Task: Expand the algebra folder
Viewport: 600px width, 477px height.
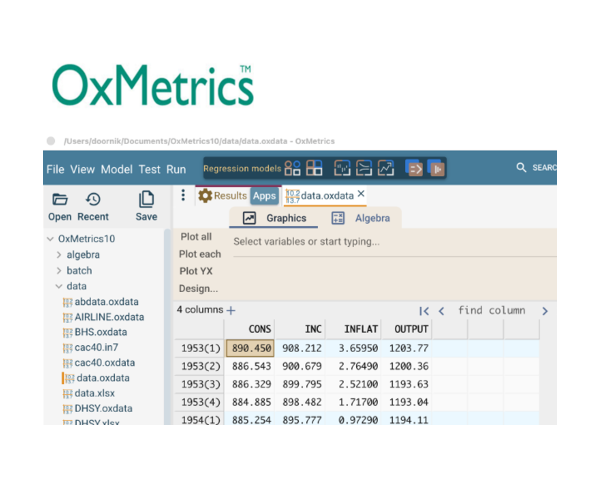Action: pos(59,255)
